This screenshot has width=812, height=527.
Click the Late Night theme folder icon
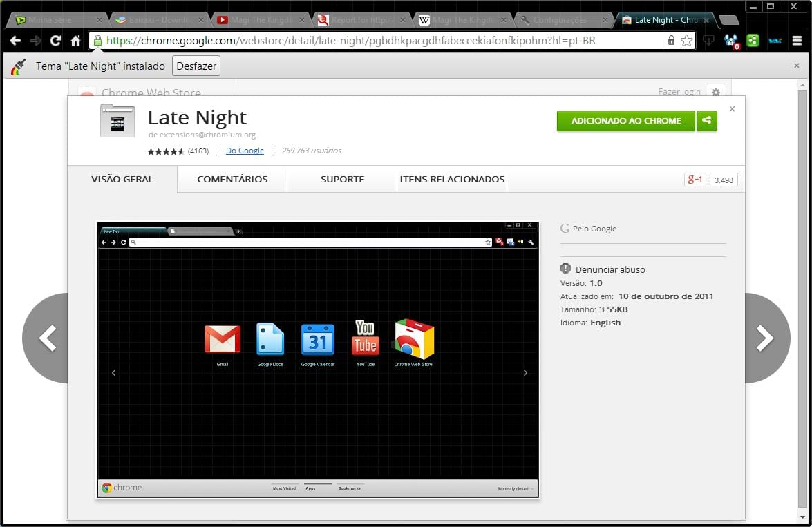tap(117, 121)
